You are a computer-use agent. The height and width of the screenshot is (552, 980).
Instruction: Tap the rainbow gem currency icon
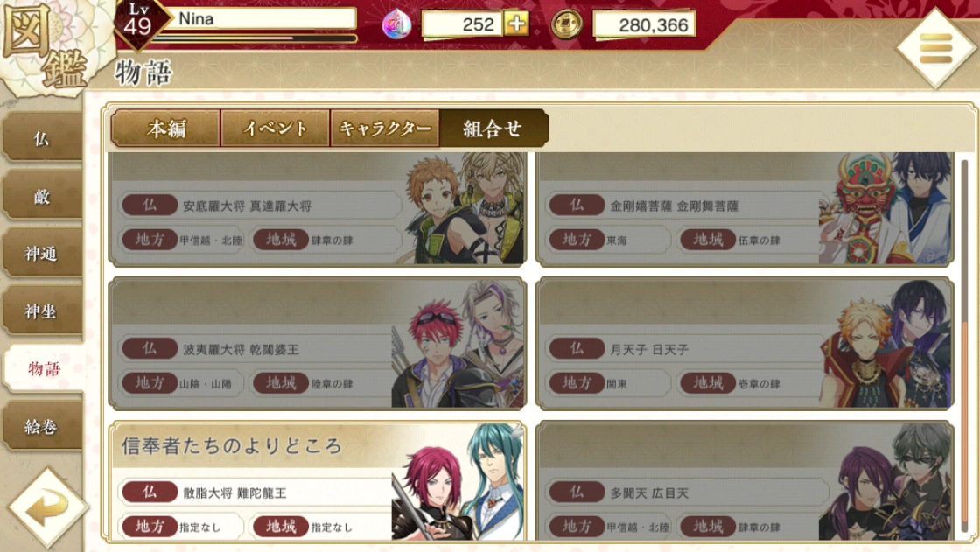(x=396, y=25)
